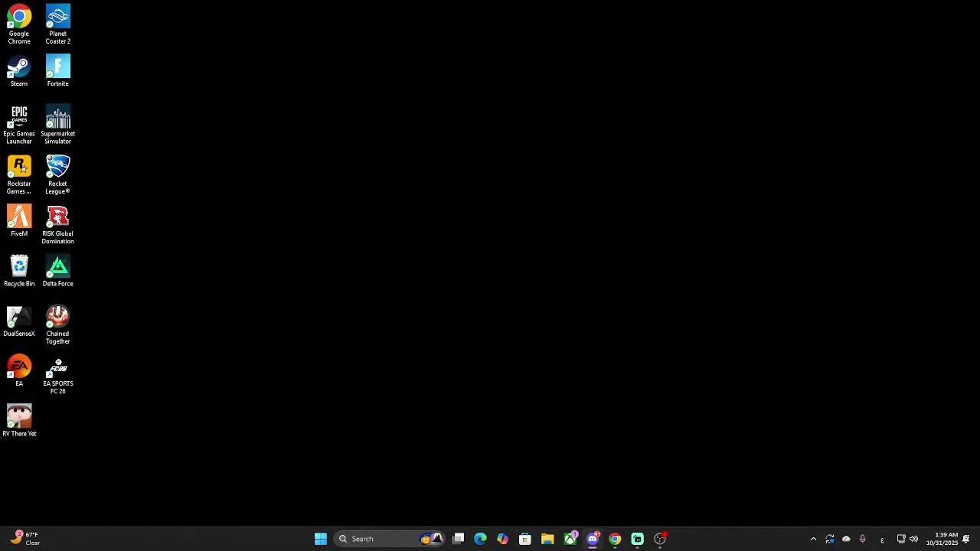Open the Google Chrome desktop shortcut
This screenshot has height=551, width=980.
(x=19, y=24)
